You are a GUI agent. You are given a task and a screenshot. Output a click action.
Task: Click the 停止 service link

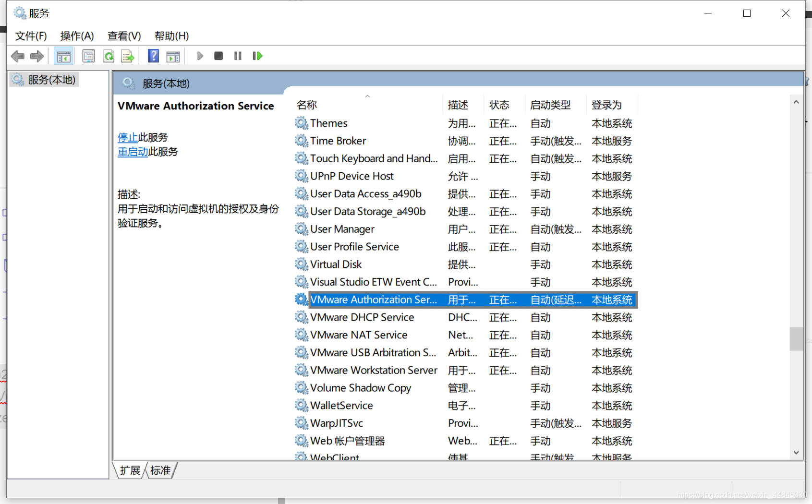(x=128, y=138)
